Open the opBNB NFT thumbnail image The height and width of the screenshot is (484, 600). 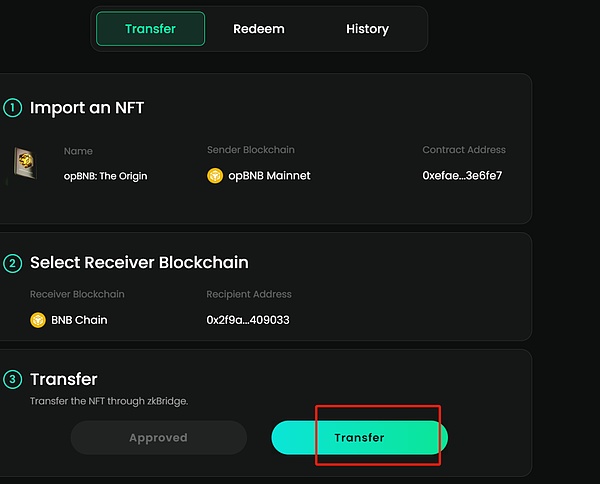coord(24,164)
